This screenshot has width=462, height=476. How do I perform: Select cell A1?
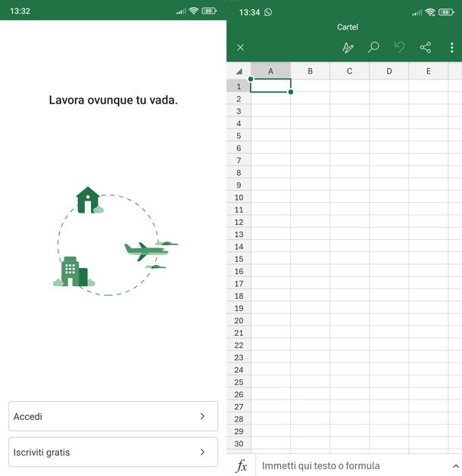[270, 86]
